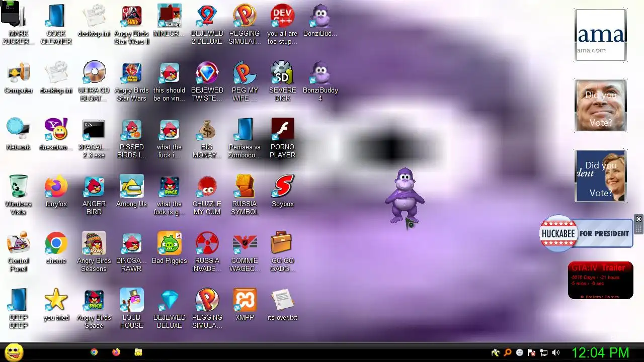Launch the Angry Birds Space shortcut
644x362 pixels.
coord(94,308)
